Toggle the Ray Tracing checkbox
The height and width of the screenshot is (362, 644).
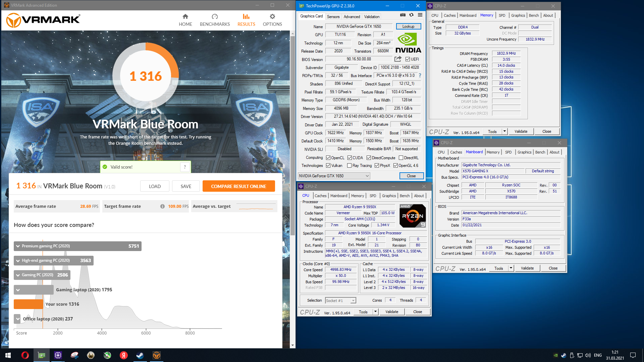[349, 166]
